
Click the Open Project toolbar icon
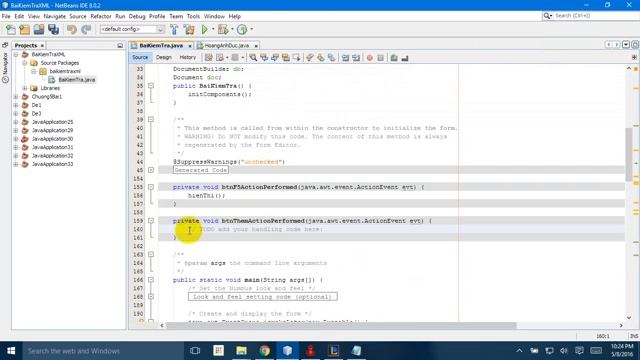39,29
